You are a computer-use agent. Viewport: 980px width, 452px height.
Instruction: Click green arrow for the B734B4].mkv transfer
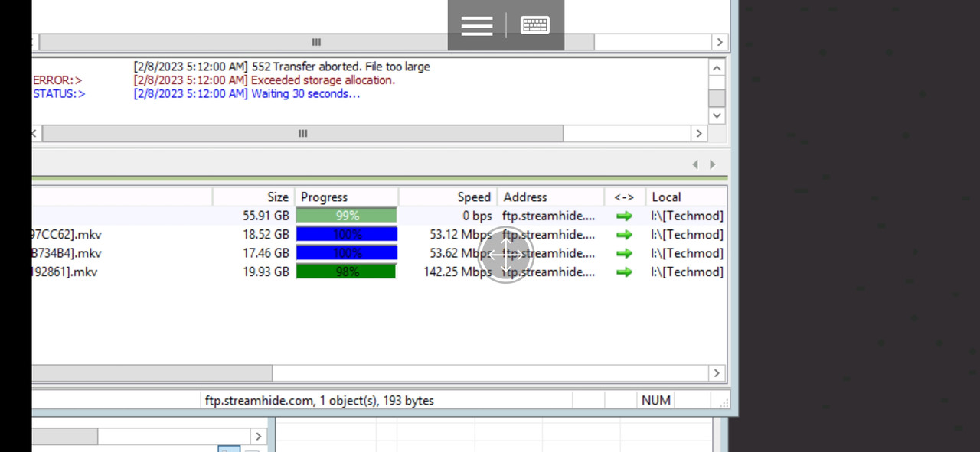pos(624,252)
